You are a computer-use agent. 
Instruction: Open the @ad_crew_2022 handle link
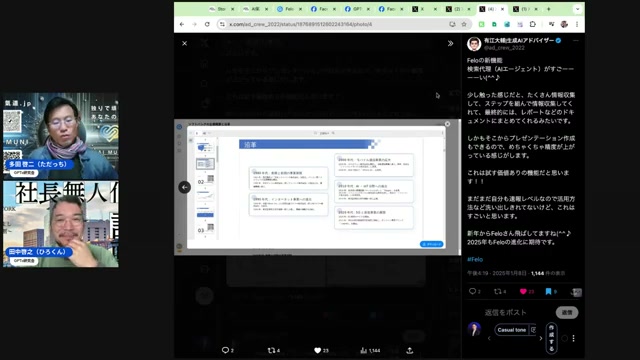(x=504, y=48)
